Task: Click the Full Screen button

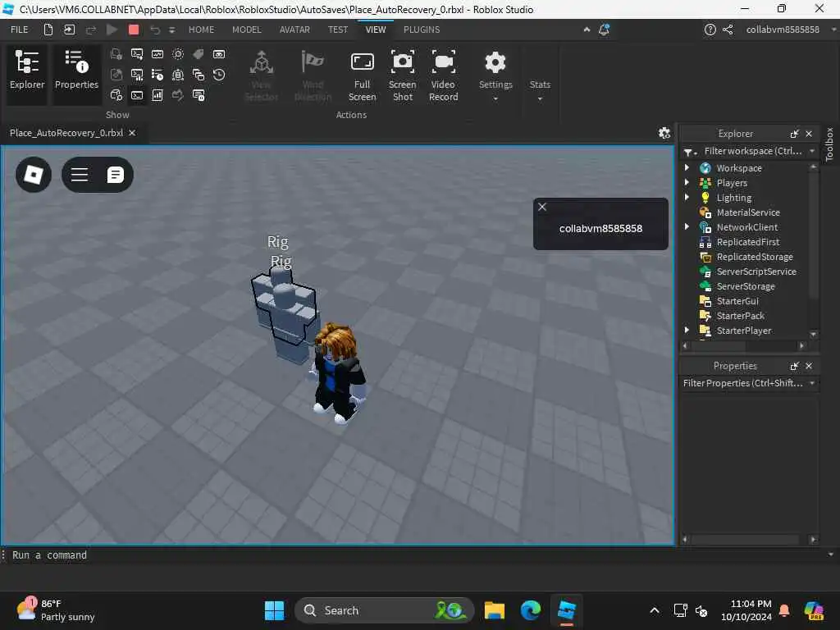Action: click(x=362, y=76)
